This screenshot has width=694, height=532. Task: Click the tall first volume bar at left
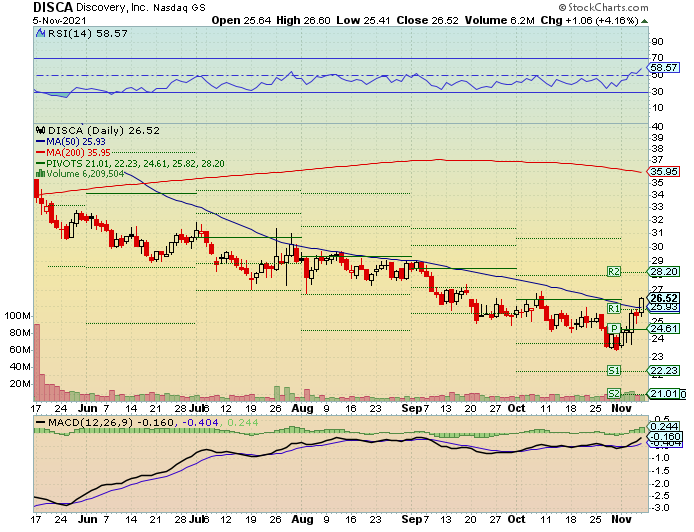pos(37,362)
